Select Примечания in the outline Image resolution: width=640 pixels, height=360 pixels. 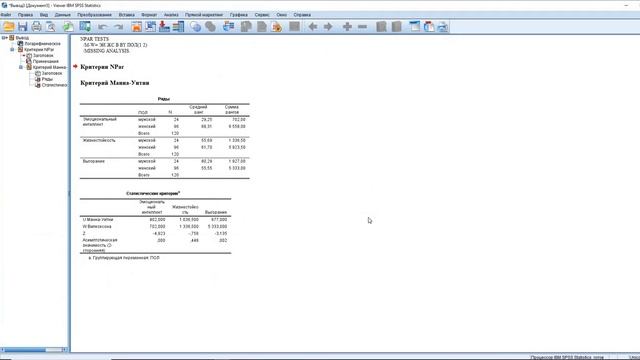click(46, 61)
